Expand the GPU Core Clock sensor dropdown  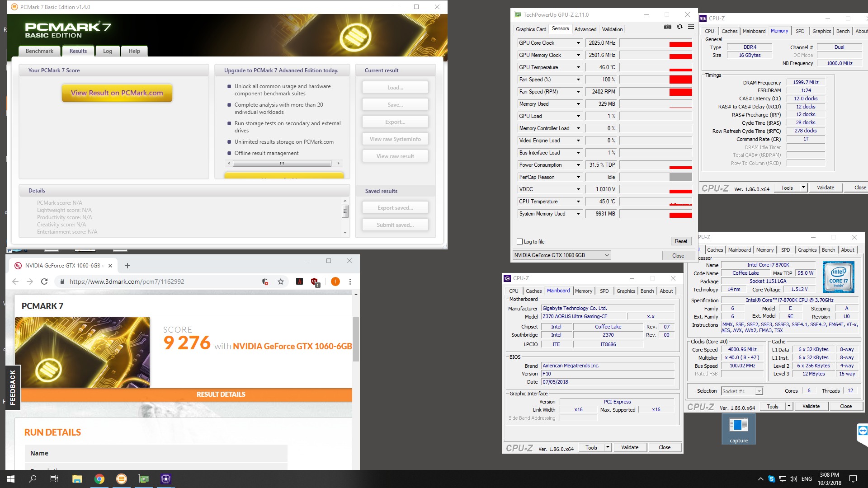578,43
